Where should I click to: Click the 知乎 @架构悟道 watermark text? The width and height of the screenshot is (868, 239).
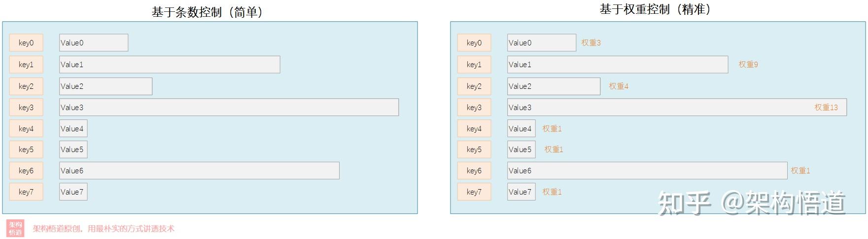[x=752, y=203]
